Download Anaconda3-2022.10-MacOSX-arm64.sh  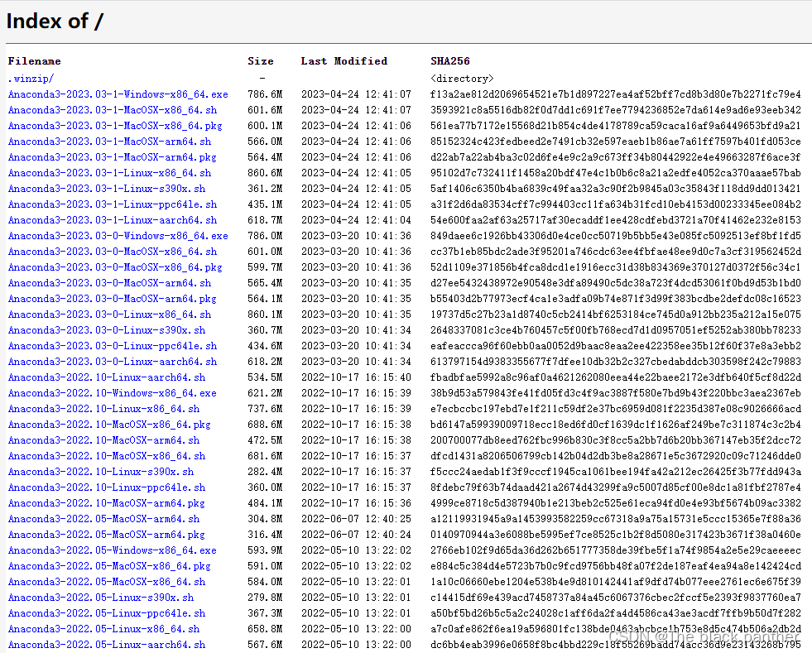click(103, 440)
